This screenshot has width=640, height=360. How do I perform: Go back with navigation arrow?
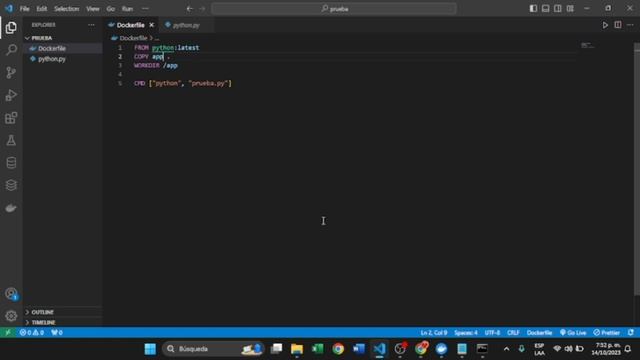[x=189, y=9]
